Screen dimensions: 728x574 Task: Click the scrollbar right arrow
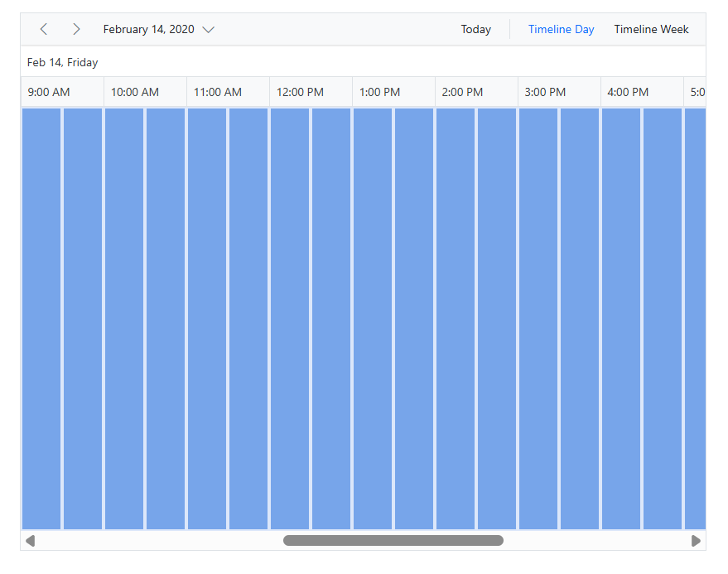click(696, 541)
